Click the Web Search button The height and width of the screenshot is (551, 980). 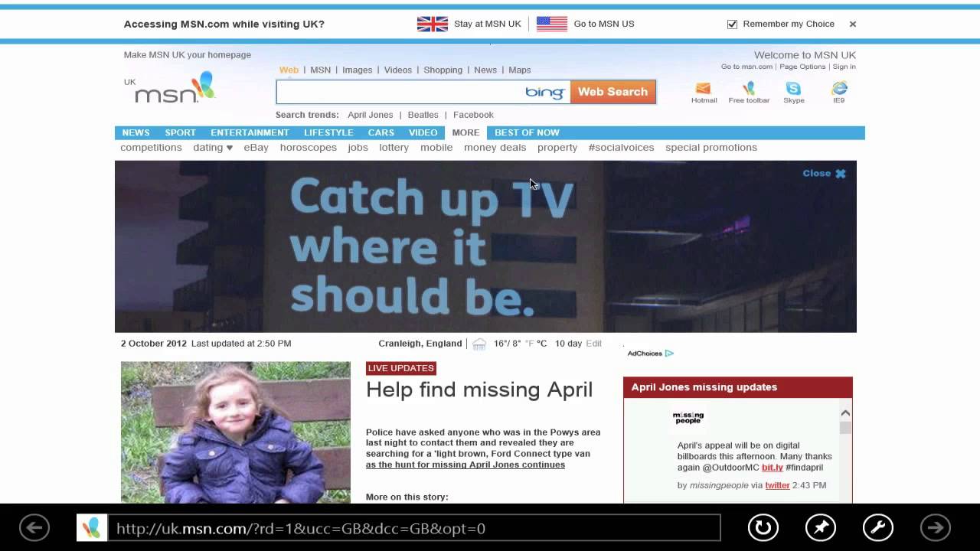[x=612, y=92]
